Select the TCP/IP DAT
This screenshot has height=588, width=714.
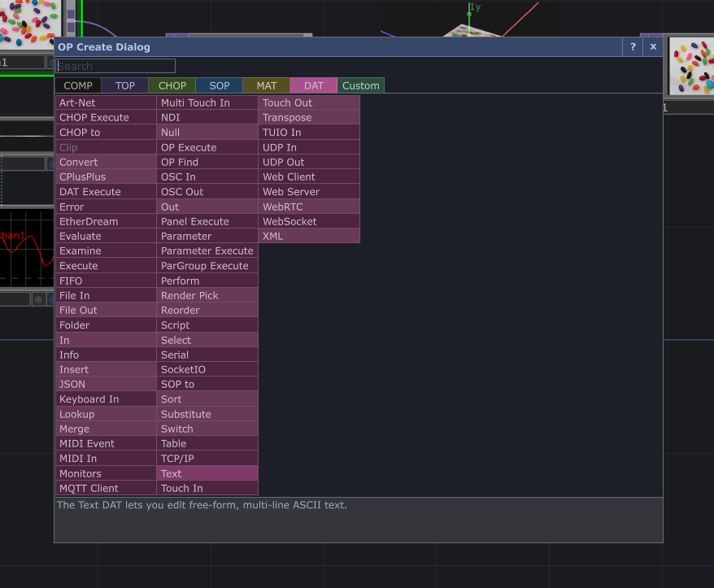[x=207, y=459]
